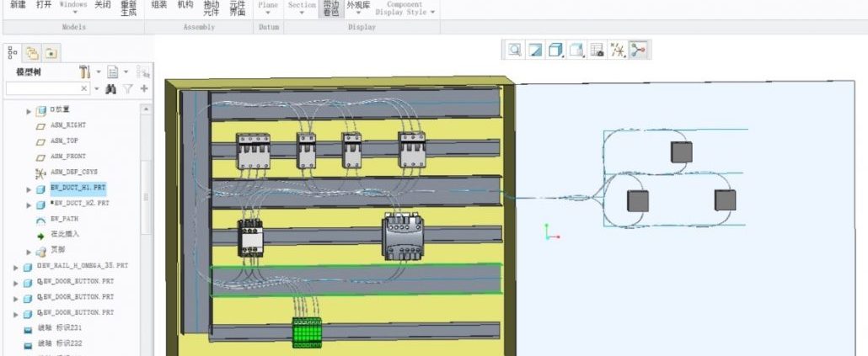Click 重新生成 regenerate button
This screenshot has height=356, width=868.
click(128, 8)
